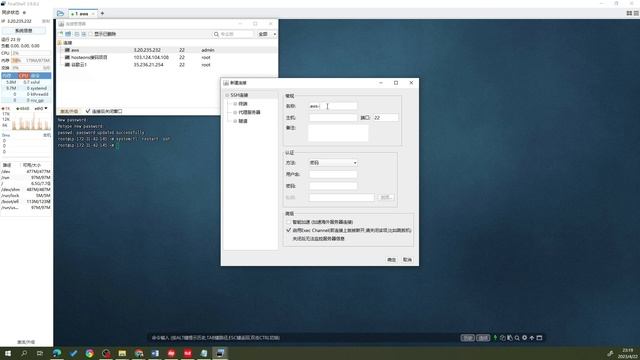Image resolution: width=640 pixels, height=360 pixels.
Task: Click the search magnifier icon in command bar
Action: point(517,338)
